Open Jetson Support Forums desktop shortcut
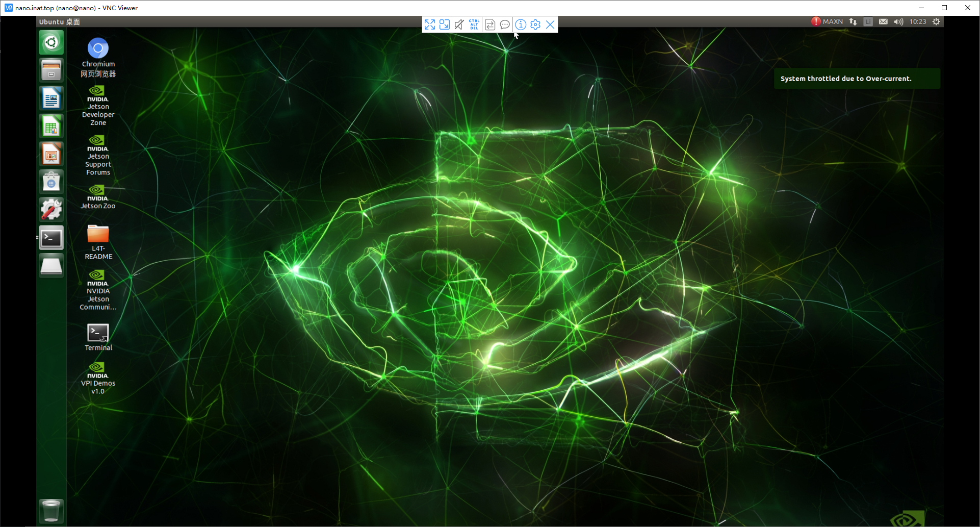 [98, 155]
